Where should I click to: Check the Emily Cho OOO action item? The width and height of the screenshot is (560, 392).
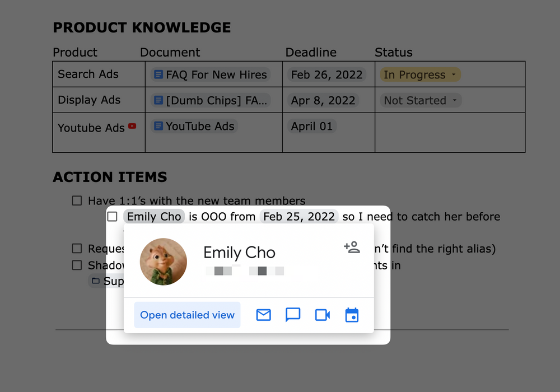pos(112,217)
